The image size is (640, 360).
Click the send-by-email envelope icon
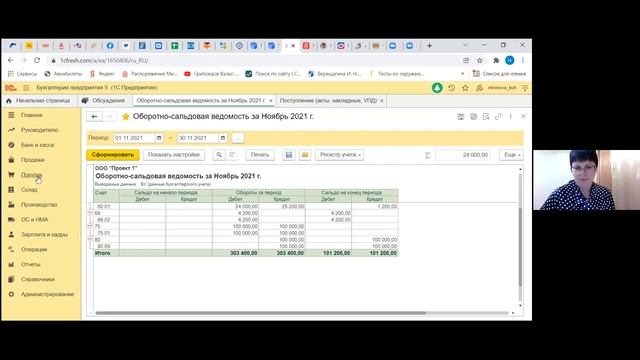point(305,155)
